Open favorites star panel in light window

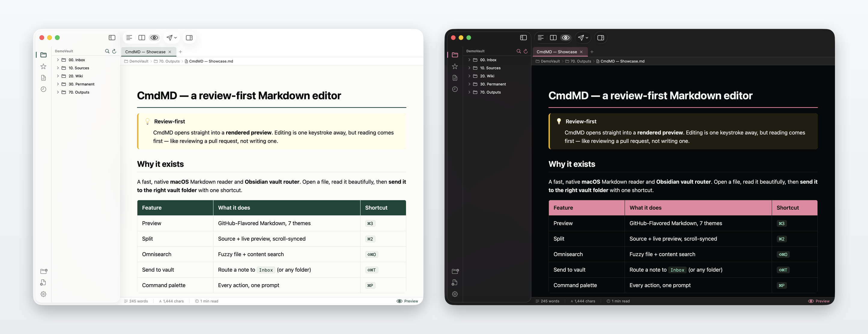pos(44,66)
